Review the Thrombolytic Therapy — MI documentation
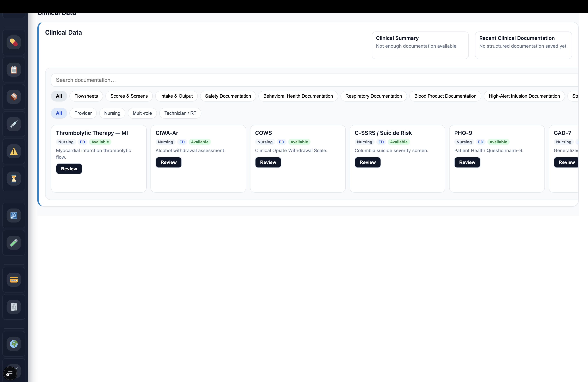Screen dimensions: 588x382 pos(69,169)
